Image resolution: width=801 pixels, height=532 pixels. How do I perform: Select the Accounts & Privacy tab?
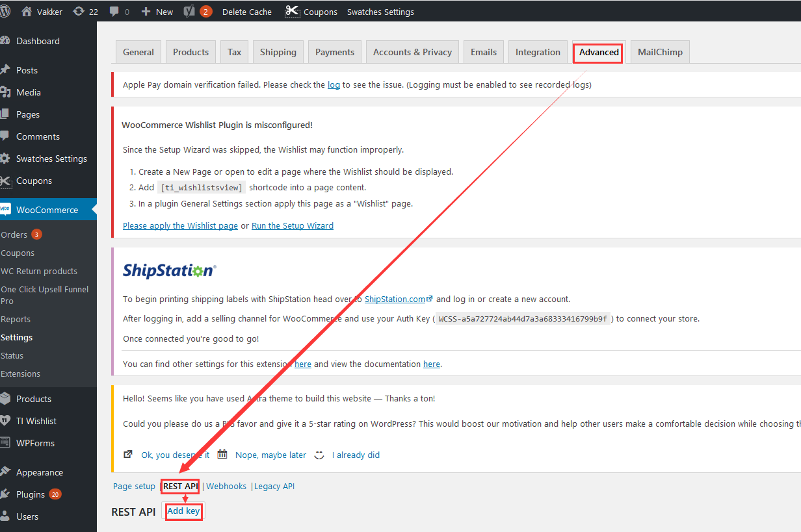click(x=412, y=52)
